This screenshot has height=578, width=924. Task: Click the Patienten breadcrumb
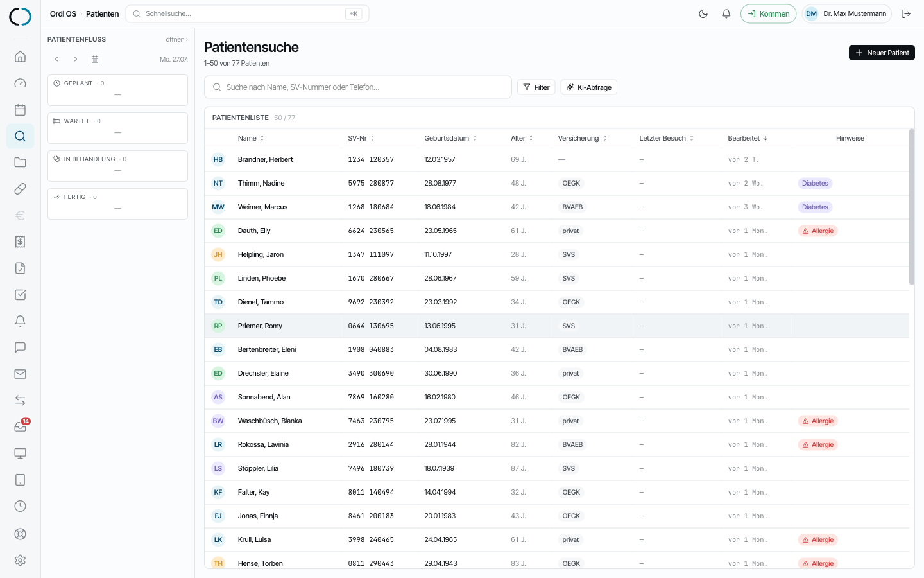click(103, 13)
